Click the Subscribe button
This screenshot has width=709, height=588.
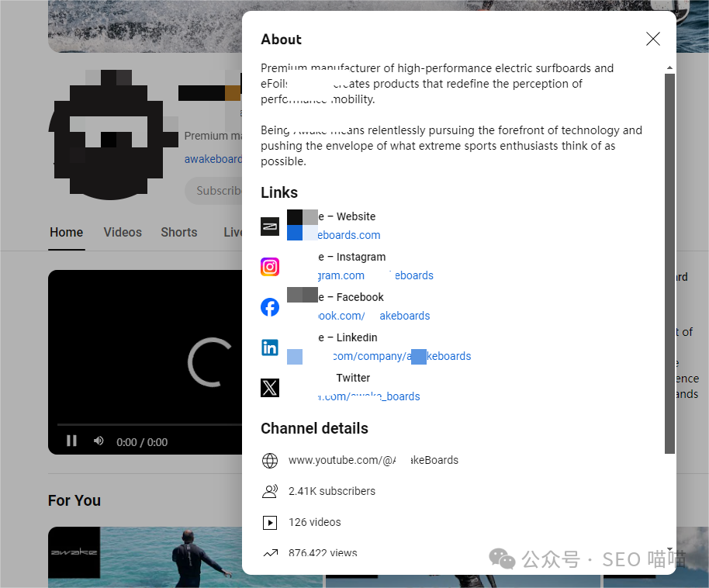[214, 191]
